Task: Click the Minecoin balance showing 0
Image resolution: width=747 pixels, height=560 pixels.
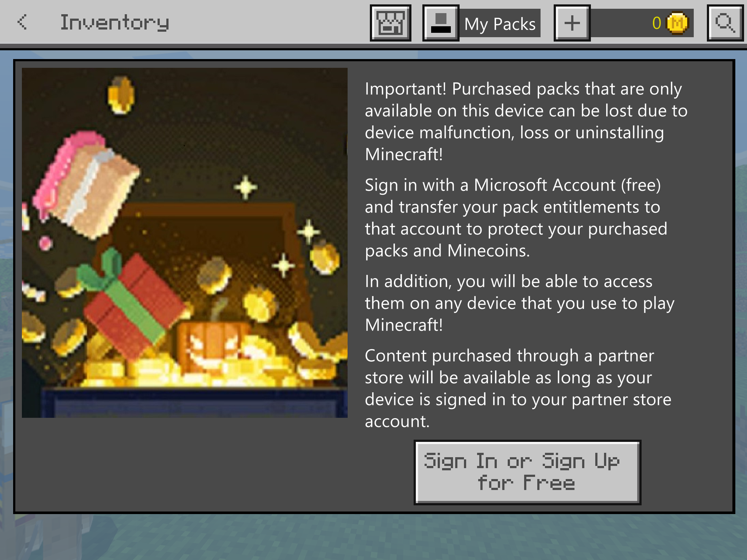Action: pos(657,23)
